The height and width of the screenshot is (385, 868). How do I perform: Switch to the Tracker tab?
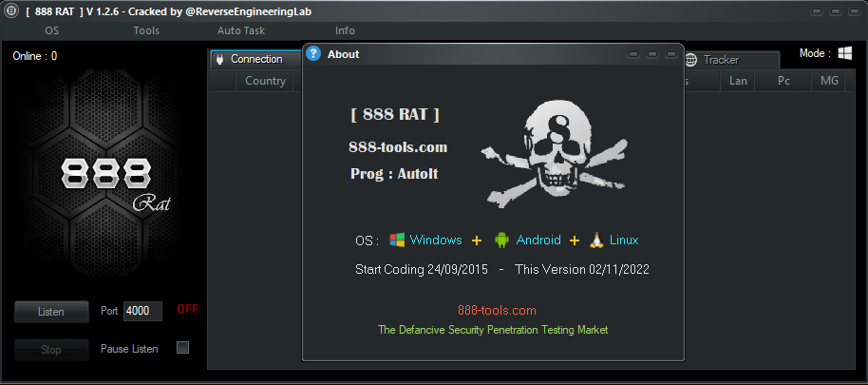[x=730, y=60]
